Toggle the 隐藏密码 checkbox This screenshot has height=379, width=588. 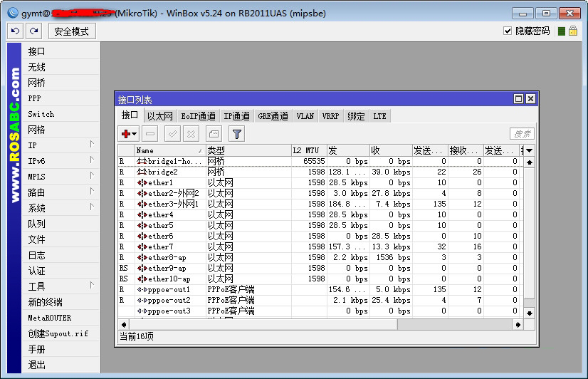tap(508, 31)
